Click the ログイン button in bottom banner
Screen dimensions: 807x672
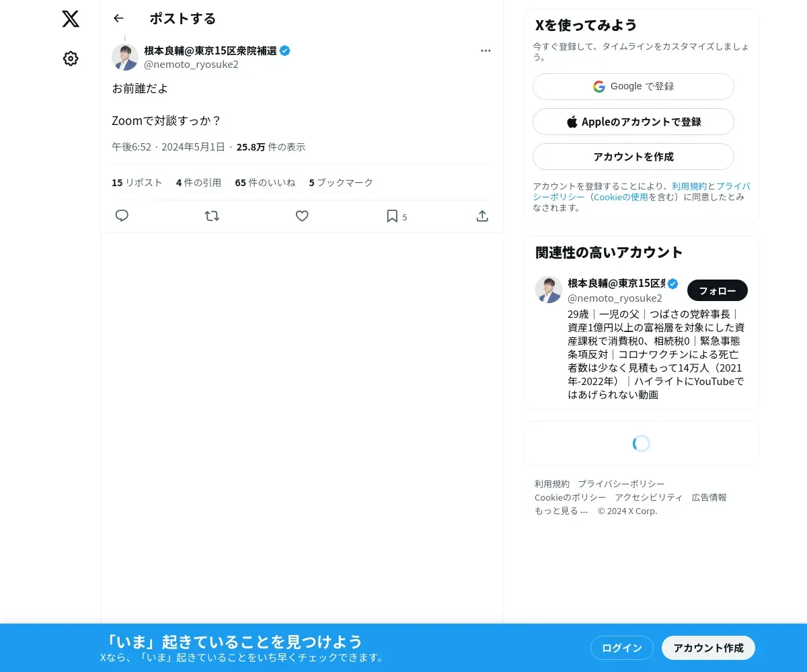pos(622,648)
